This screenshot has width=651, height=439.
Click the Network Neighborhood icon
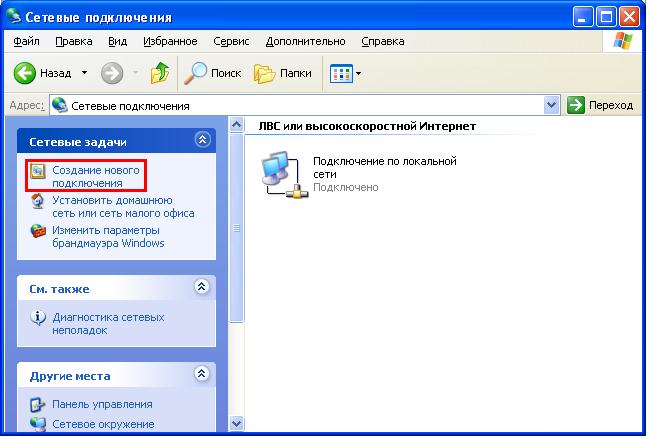click(38, 424)
